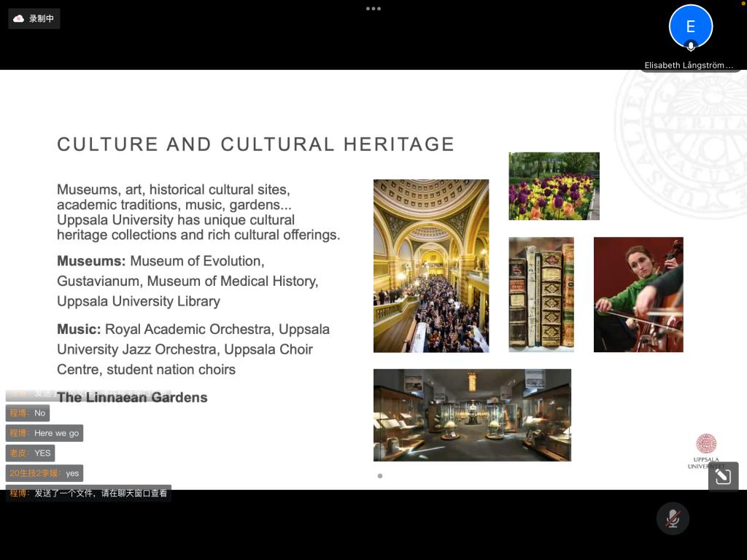Image resolution: width=747 pixels, height=560 pixels.
Task: Click the bold "Museums:" label
Action: [91, 261]
